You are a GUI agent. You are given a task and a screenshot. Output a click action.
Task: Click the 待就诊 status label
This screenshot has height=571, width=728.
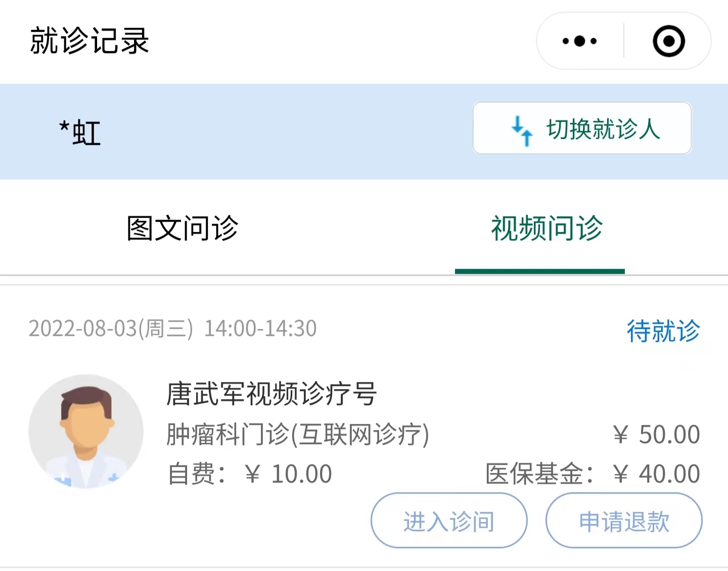tap(663, 331)
